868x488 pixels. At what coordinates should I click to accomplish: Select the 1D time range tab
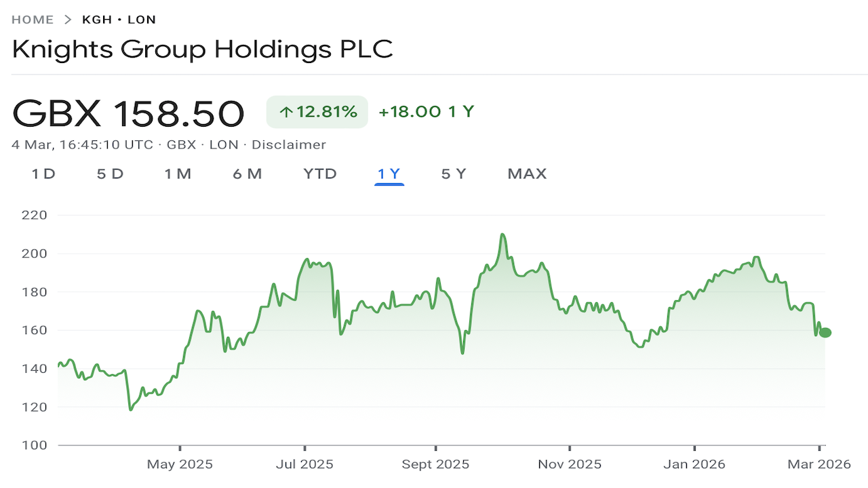tap(43, 174)
